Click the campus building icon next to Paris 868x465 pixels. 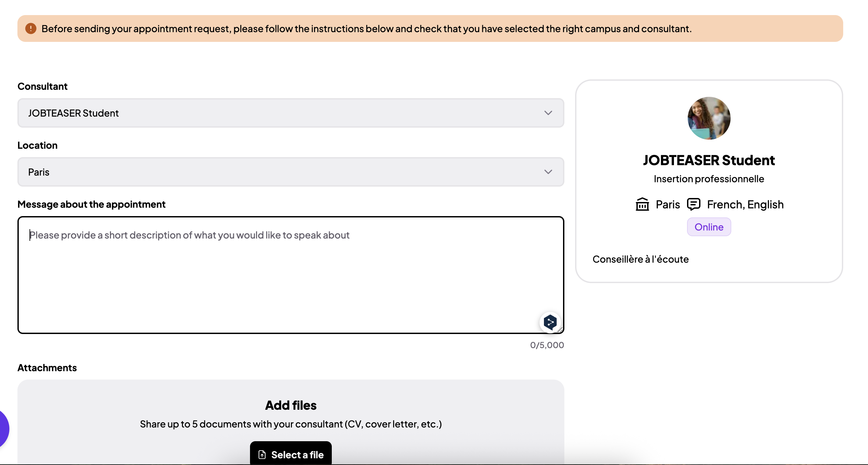pyautogui.click(x=642, y=205)
